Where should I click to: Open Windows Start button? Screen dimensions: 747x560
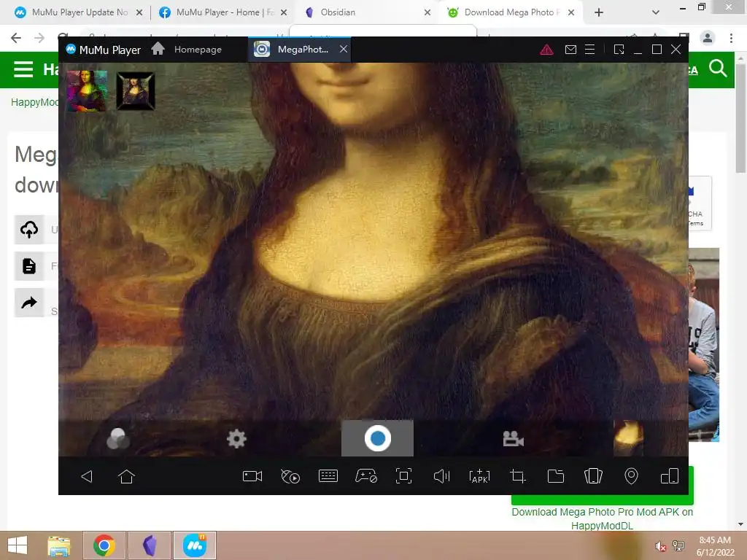pos(18,545)
